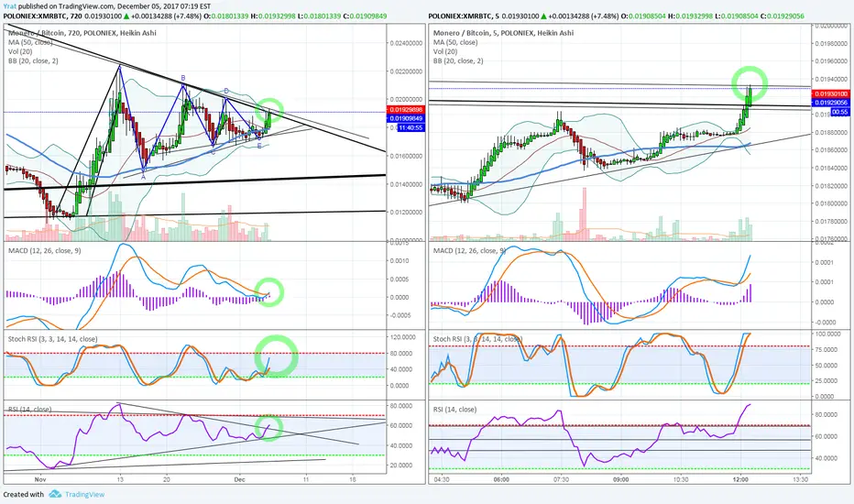Select Vol (20) label on the 5-minute chart
This screenshot has height=504, width=854.
pyautogui.click(x=445, y=51)
